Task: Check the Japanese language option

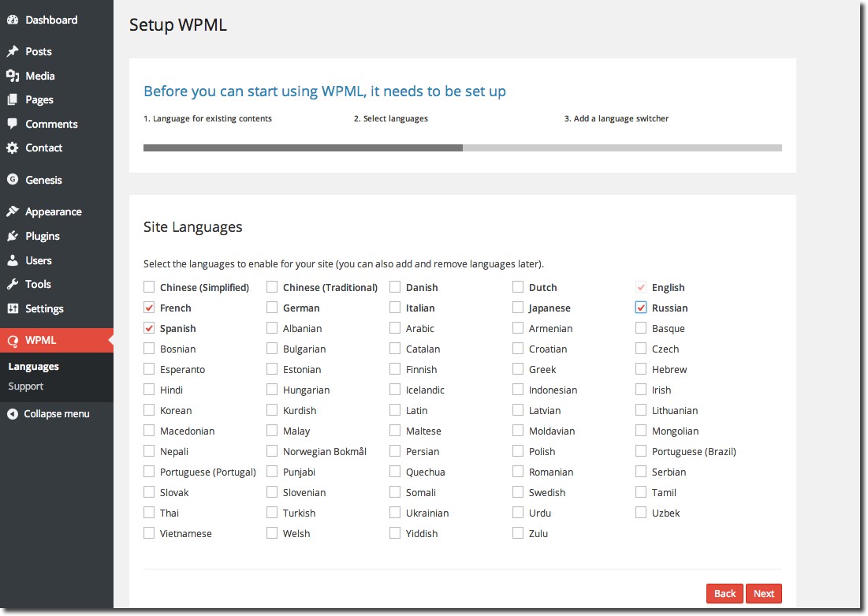Action: 518,308
